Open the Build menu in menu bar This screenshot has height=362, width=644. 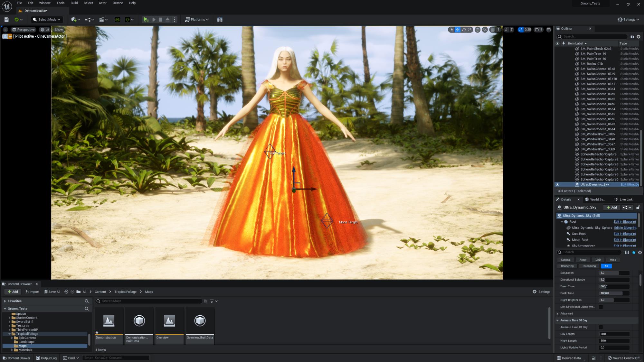74,3
